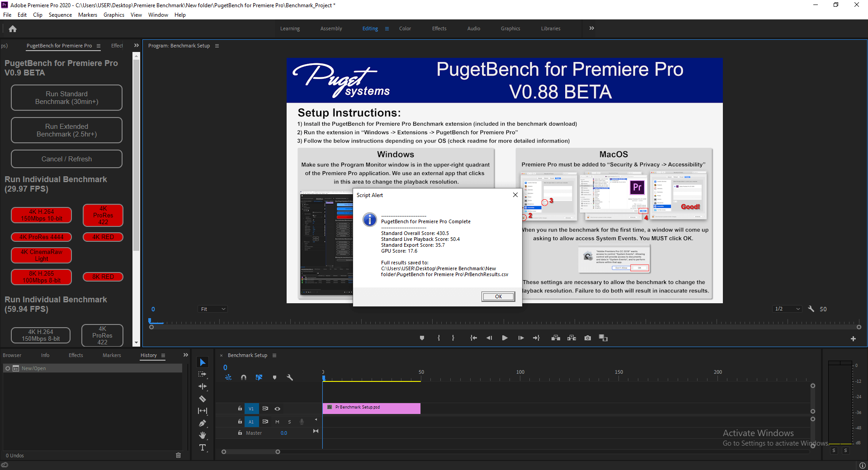Solo the A1 audio track
Screen dimensions: 868x470
(x=289, y=422)
